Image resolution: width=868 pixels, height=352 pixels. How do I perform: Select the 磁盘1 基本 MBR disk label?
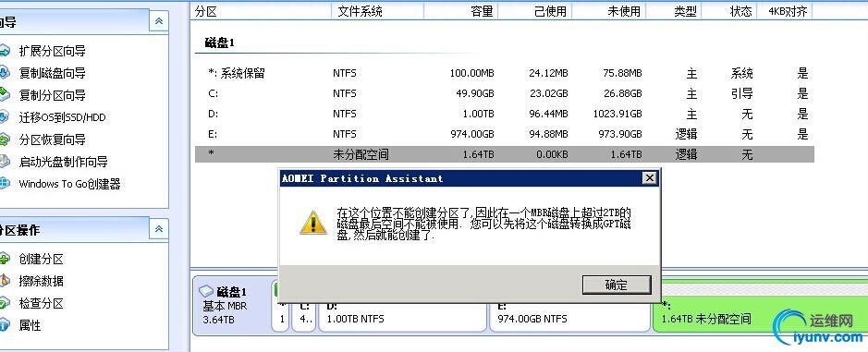tap(232, 306)
